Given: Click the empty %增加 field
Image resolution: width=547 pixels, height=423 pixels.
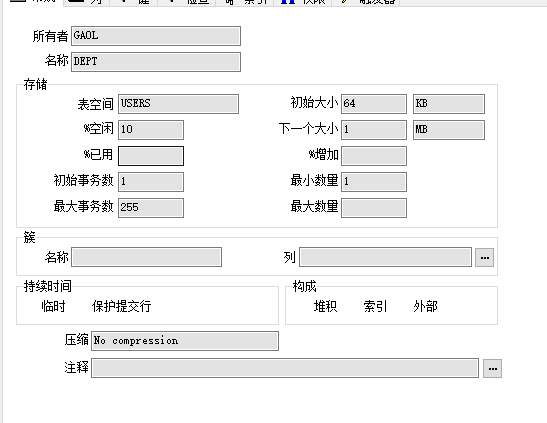Looking at the screenshot, I should (x=374, y=156).
